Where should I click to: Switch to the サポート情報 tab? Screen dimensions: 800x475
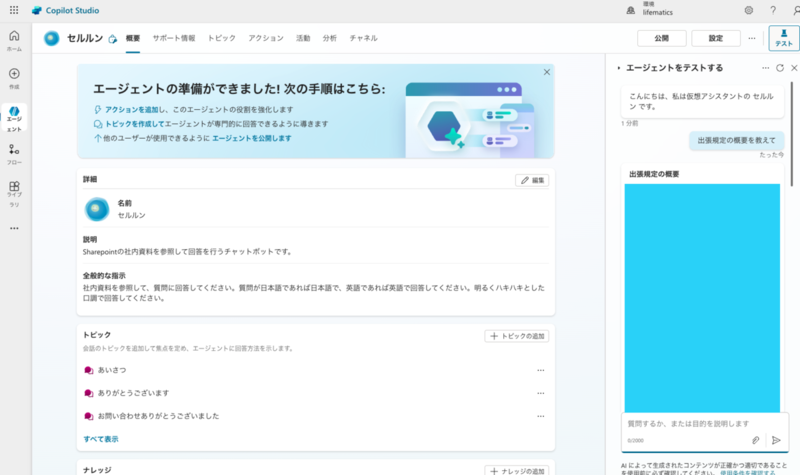pos(174,38)
